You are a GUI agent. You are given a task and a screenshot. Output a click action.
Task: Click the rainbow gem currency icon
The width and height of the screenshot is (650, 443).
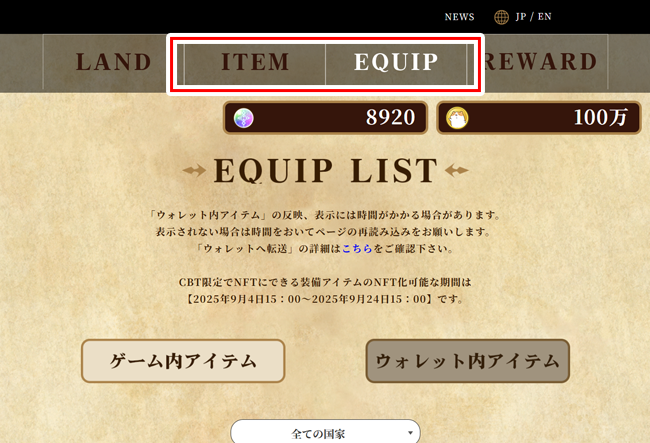tap(244, 118)
